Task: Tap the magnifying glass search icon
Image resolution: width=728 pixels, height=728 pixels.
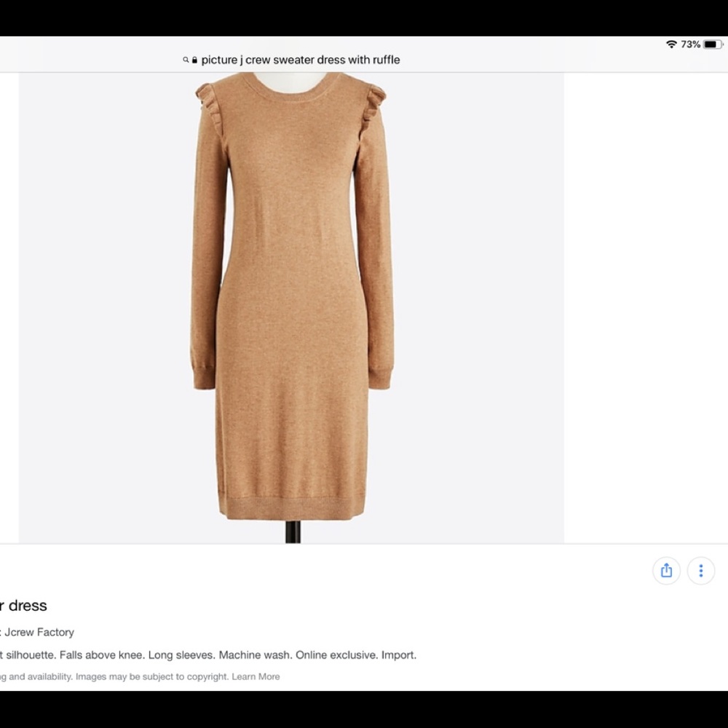Action: coord(185,60)
